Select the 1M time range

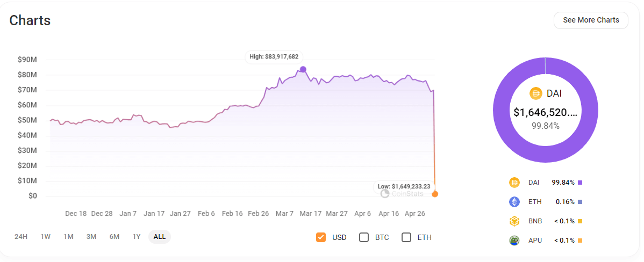(68, 237)
